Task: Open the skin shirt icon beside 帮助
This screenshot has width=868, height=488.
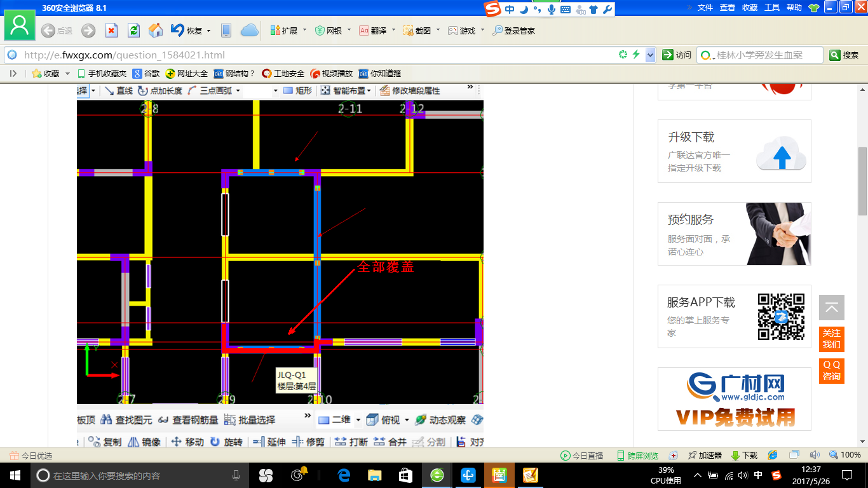Action: click(x=814, y=8)
